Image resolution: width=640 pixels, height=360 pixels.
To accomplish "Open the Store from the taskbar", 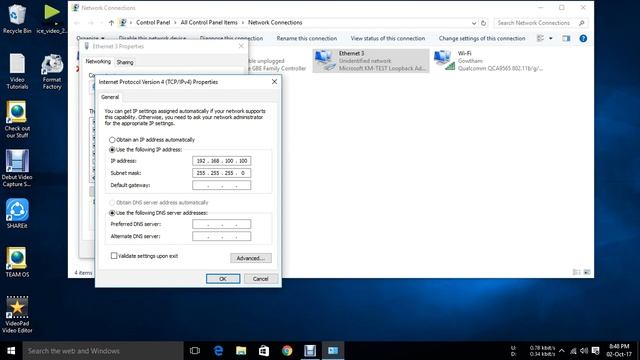I will (264, 351).
